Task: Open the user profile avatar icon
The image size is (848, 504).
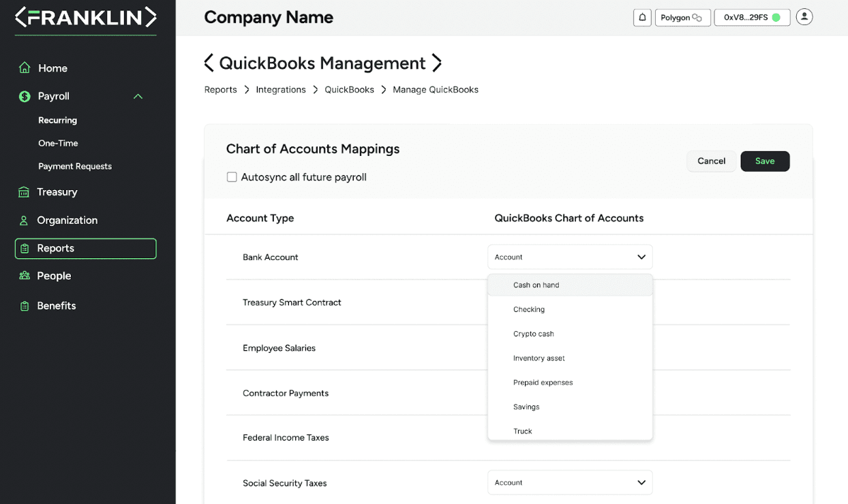Action: pos(804,17)
